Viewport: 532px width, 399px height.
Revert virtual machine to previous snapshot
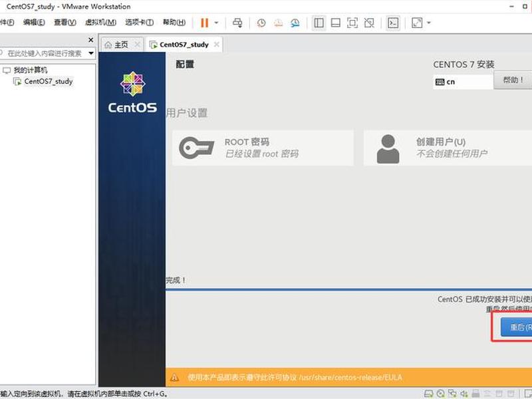[x=278, y=23]
